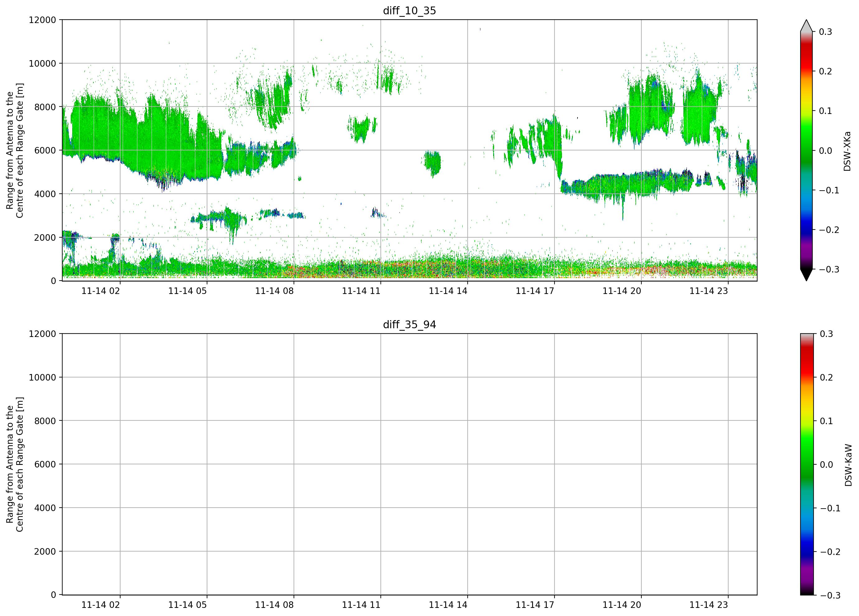Click the diff_35_94 plot title
This screenshot has width=859, height=616.
(x=409, y=325)
